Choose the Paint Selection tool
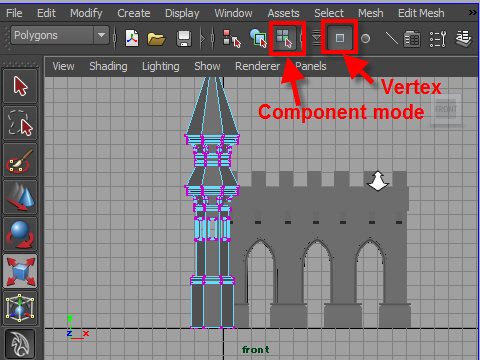This screenshot has width=480, height=360. pos(20,160)
